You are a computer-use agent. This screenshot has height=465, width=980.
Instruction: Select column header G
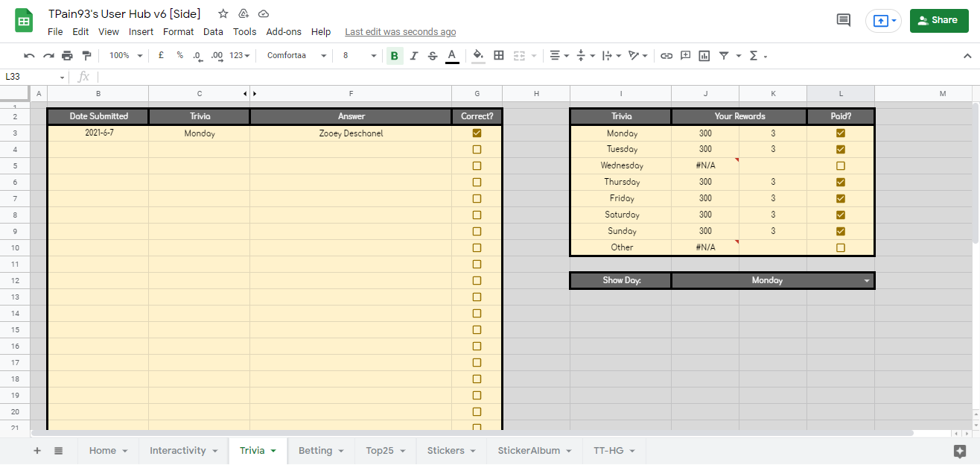tap(477, 94)
